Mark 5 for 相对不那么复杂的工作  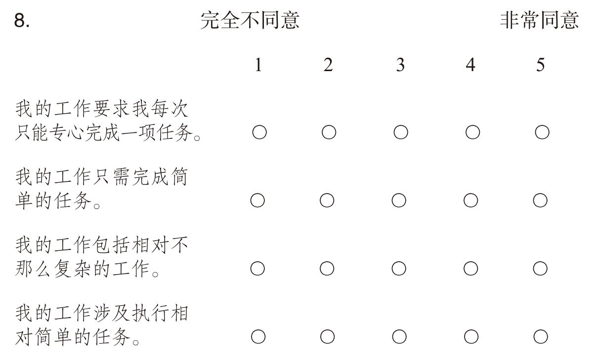click(540, 269)
